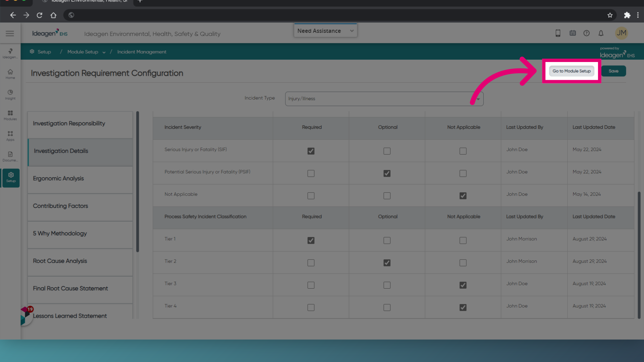Click 'John Morrison' in Tier 1 row

pyautogui.click(x=521, y=239)
